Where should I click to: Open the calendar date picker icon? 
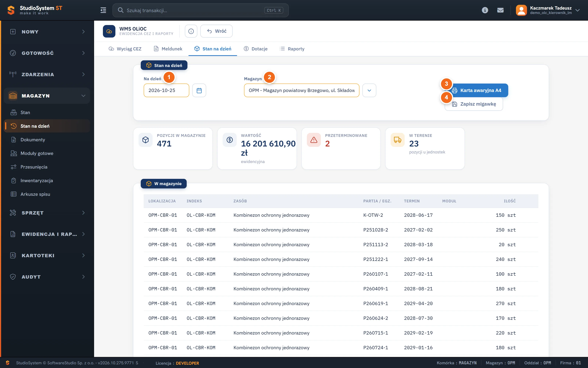click(x=199, y=90)
